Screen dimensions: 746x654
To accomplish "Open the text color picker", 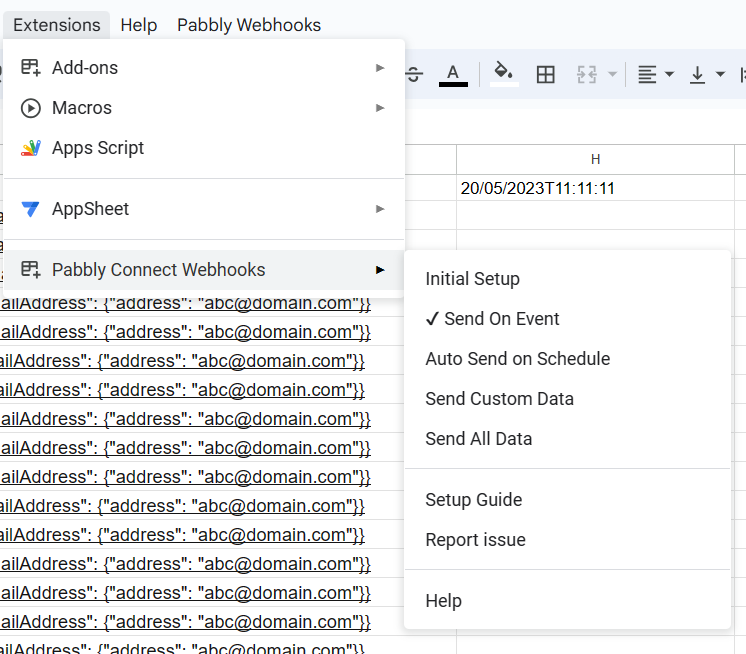I will click(453, 74).
